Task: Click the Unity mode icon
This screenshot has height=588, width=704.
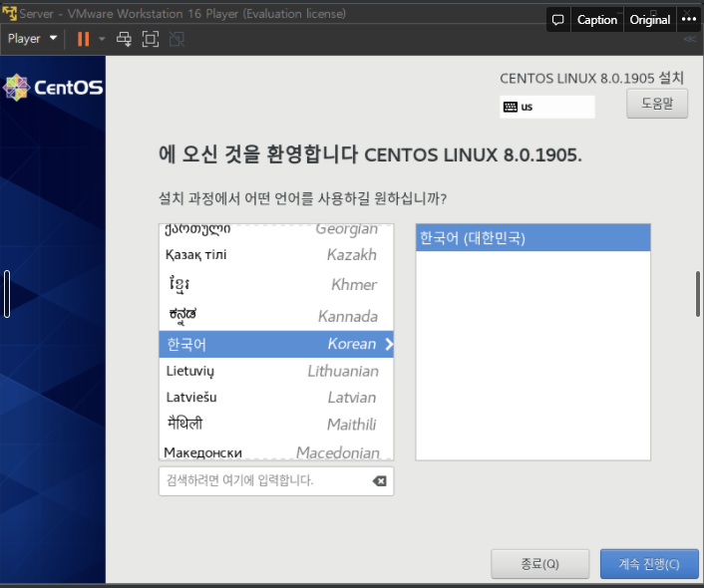Action: (x=176, y=39)
